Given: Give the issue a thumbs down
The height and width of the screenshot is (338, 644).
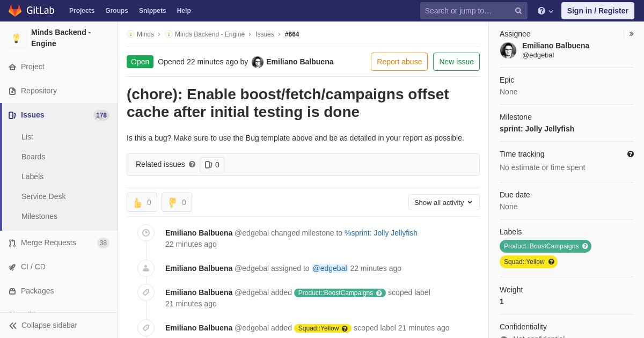Looking at the screenshot, I should pos(177,202).
